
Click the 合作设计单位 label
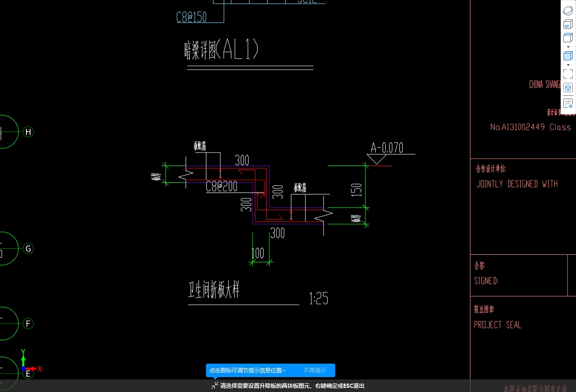pyautogui.click(x=490, y=169)
